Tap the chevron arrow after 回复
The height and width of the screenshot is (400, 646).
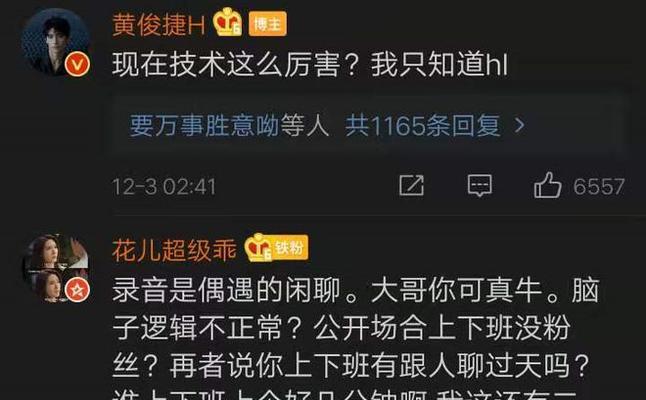point(520,125)
